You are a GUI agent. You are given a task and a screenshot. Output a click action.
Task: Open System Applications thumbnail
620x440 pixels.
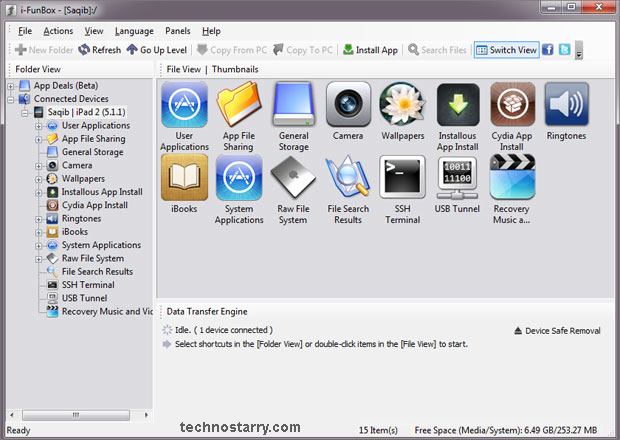pos(239,178)
